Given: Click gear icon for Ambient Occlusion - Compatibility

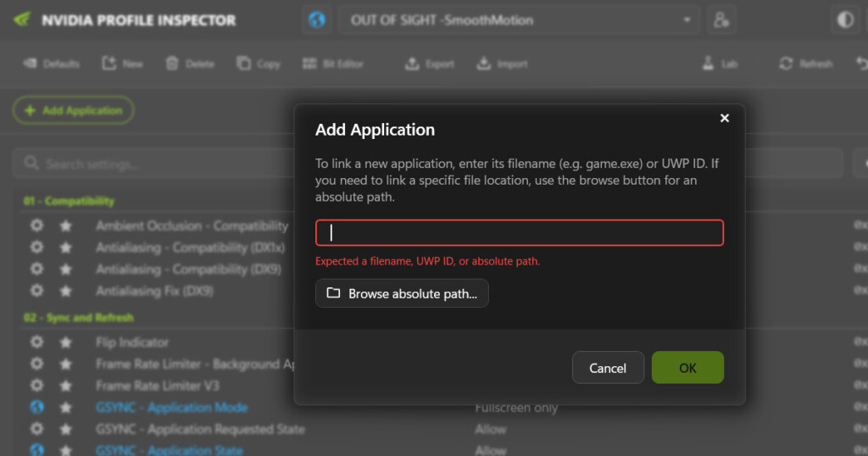Looking at the screenshot, I should coord(36,225).
